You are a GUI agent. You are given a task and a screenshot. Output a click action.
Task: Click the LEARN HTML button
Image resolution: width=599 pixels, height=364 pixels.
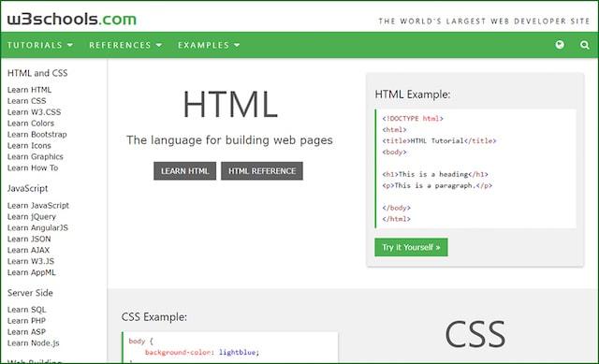[x=185, y=170]
